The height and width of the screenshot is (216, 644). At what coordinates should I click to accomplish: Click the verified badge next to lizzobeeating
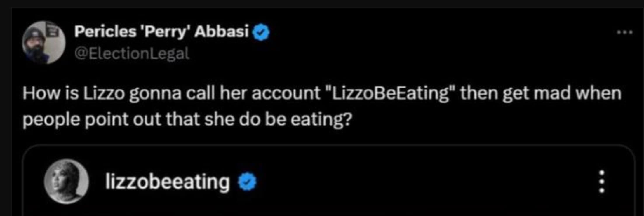[x=247, y=182]
